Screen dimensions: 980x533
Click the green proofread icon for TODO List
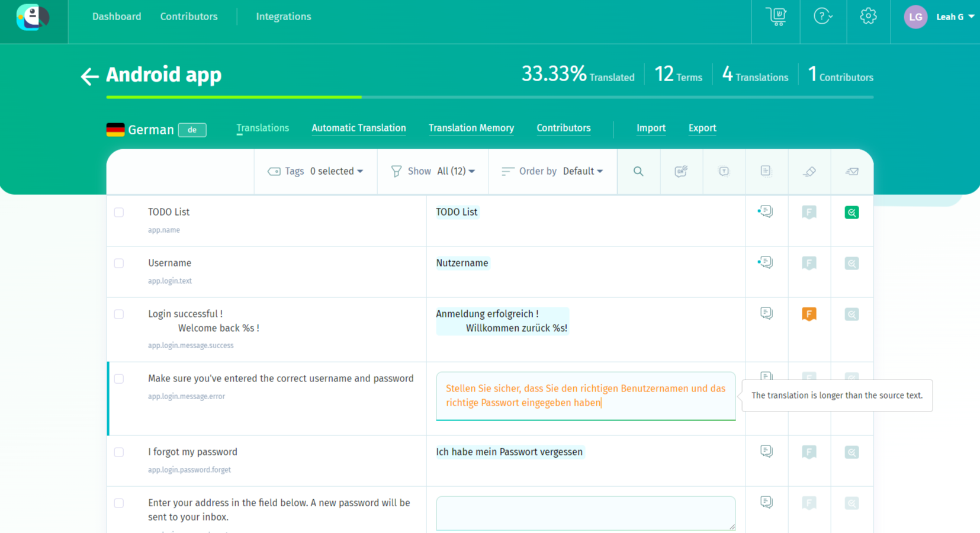pyautogui.click(x=852, y=212)
